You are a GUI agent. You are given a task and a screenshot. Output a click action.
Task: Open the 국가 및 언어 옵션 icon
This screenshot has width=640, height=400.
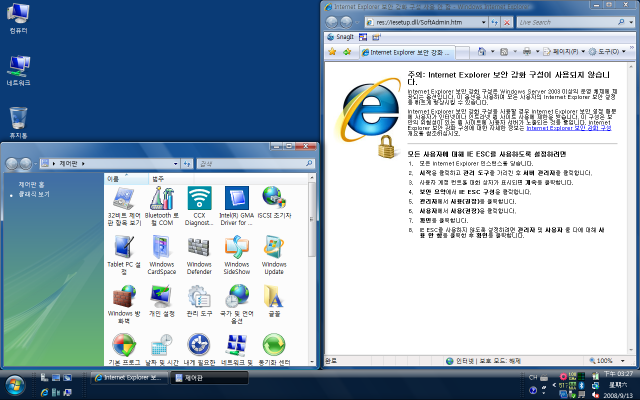point(237,304)
